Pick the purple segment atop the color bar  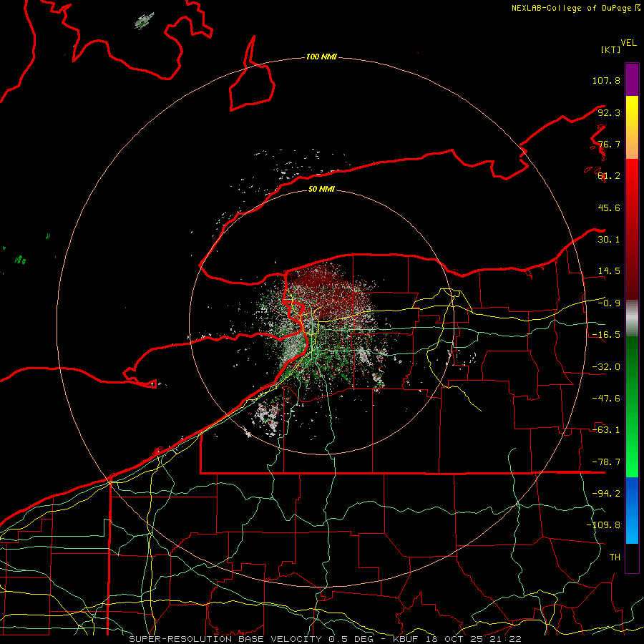(x=632, y=79)
